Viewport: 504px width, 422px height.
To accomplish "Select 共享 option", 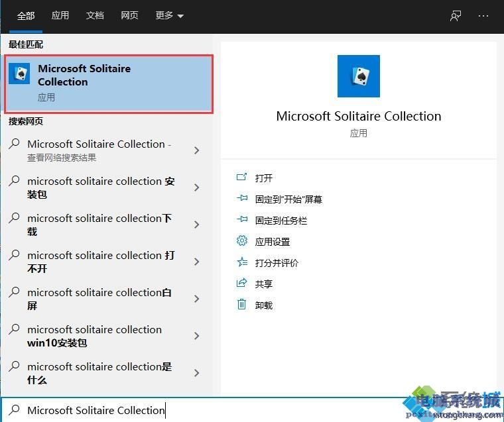I will pos(263,284).
